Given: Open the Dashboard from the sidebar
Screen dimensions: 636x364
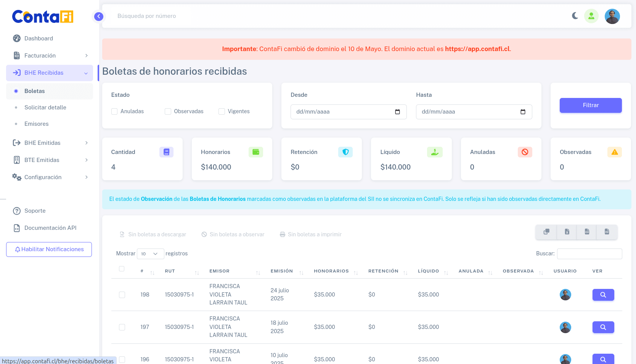Looking at the screenshot, I should tap(39, 38).
